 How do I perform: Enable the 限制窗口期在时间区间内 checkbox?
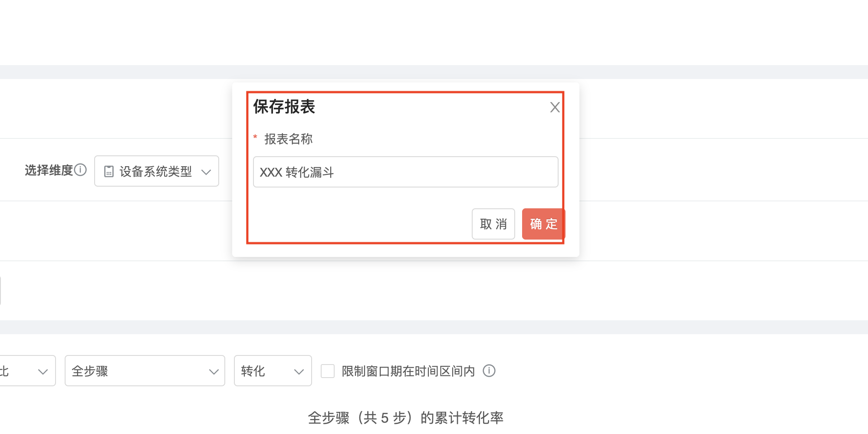[328, 371]
